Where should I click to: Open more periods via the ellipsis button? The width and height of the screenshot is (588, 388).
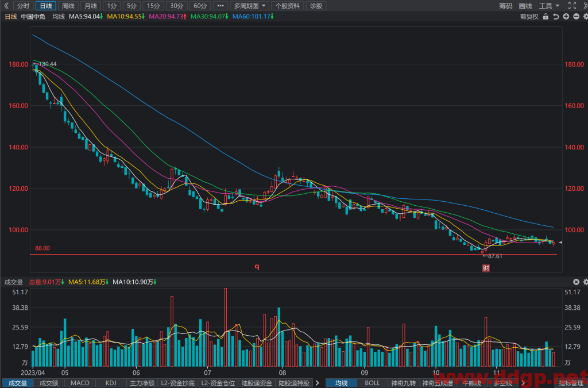click(220, 6)
